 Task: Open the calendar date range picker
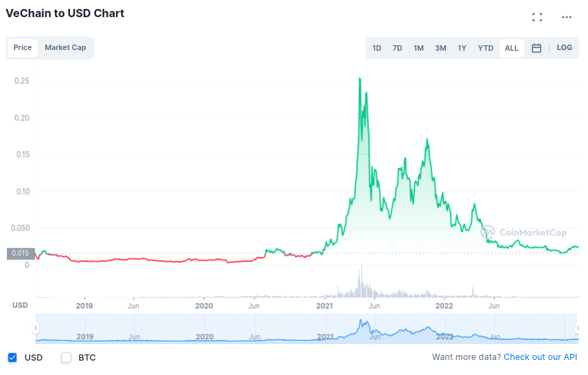(537, 48)
